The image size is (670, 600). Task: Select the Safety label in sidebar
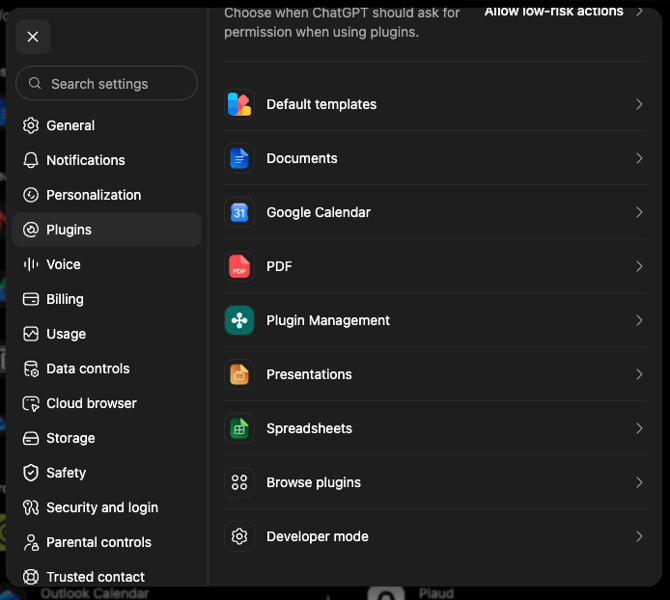click(66, 473)
